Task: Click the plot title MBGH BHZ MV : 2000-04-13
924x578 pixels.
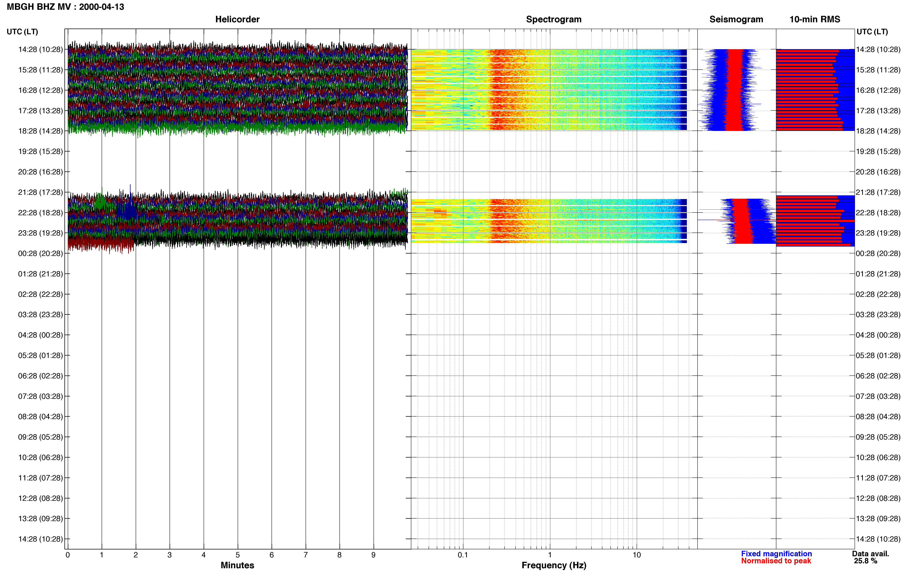Action: click(x=65, y=7)
